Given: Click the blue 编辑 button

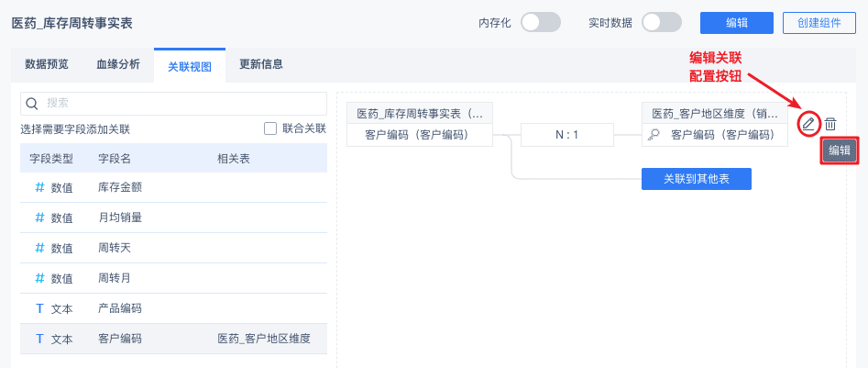Looking at the screenshot, I should tap(737, 23).
